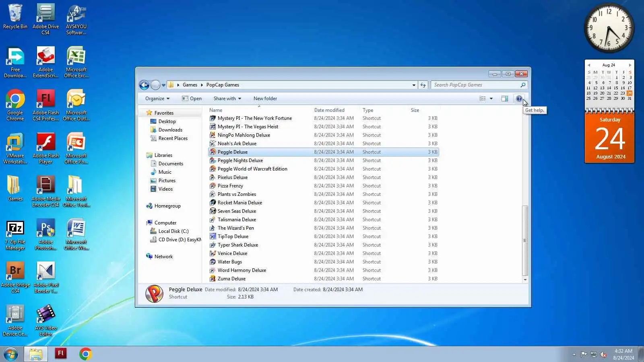Screen dimensions: 644x362
Task: Click the Get help icon
Action: [x=519, y=99]
